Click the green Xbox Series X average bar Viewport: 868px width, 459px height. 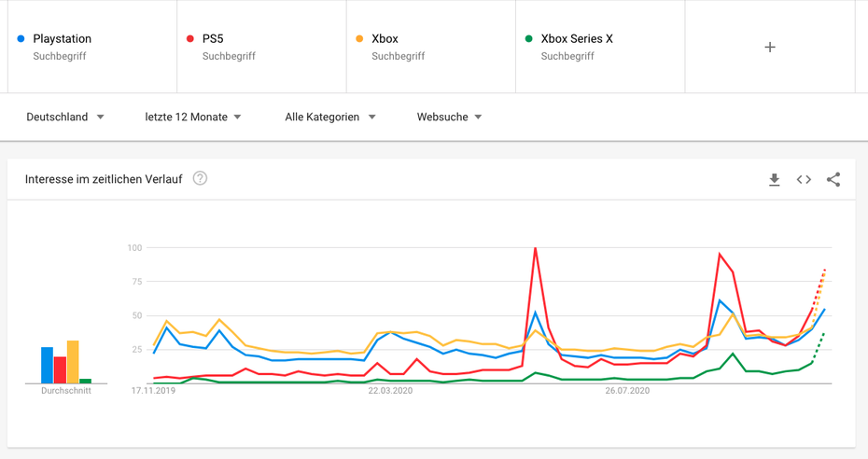pyautogui.click(x=85, y=381)
